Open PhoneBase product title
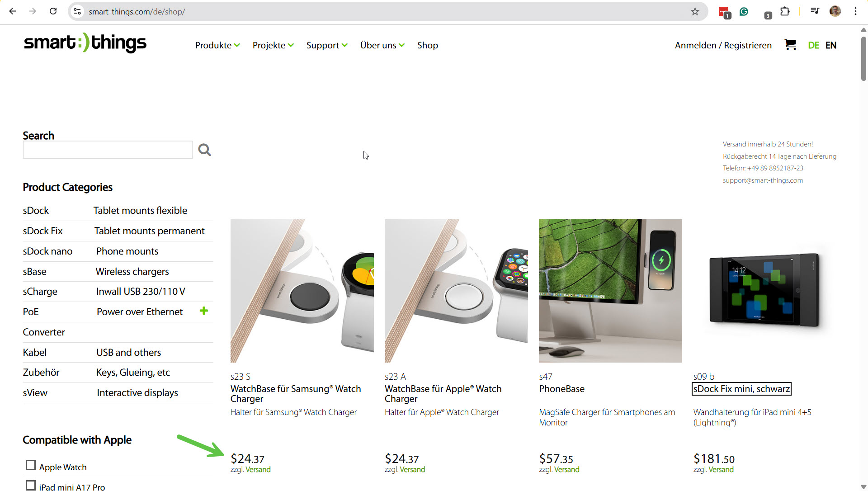868x491 pixels. point(561,389)
